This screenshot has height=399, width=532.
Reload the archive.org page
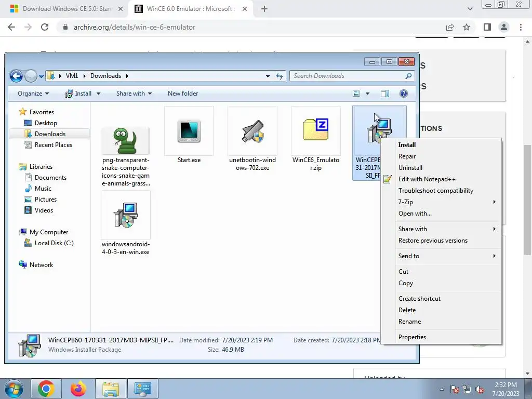(x=45, y=27)
